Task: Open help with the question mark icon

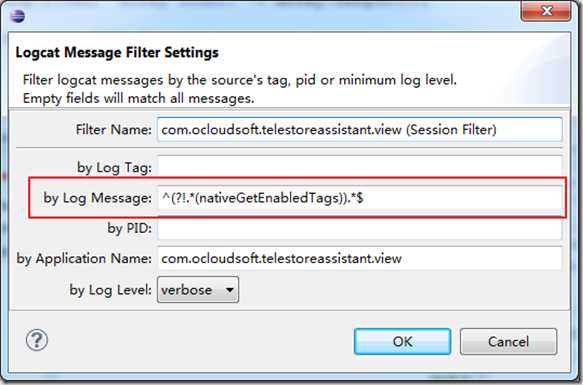Action: pyautogui.click(x=37, y=340)
